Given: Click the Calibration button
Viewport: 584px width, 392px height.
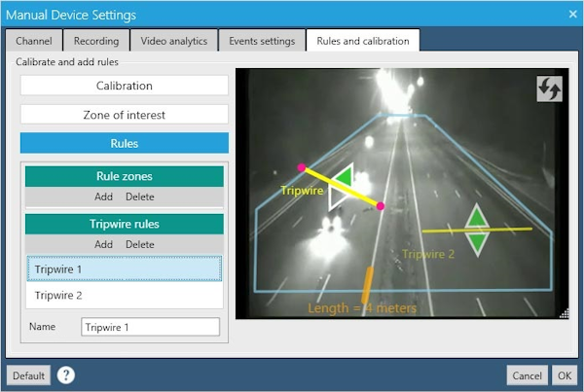Looking at the screenshot, I should pyautogui.click(x=125, y=86).
